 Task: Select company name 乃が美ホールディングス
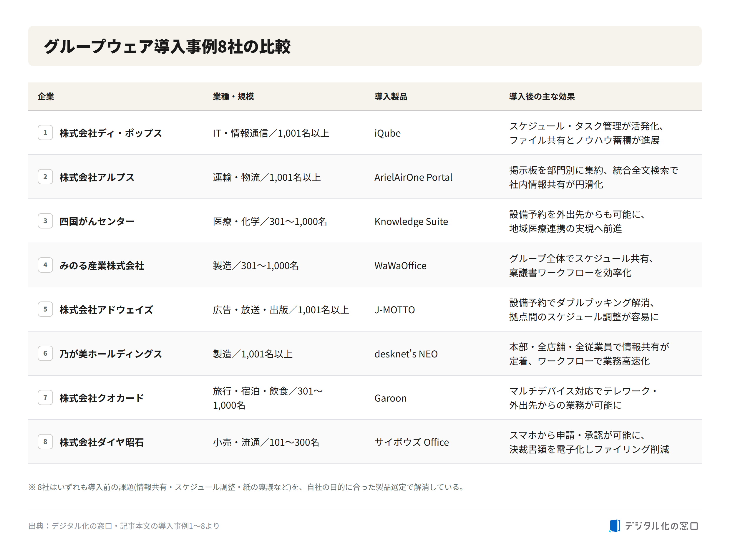[111, 354]
